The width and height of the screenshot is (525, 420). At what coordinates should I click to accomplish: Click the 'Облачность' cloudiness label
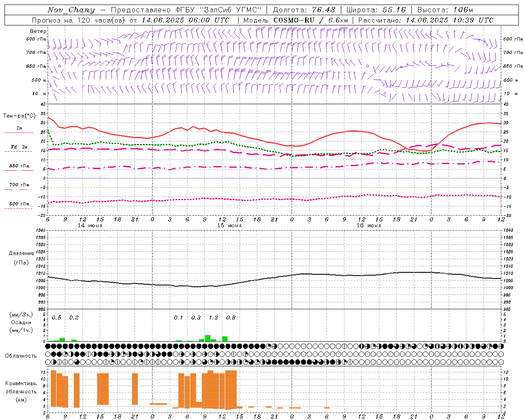pyautogui.click(x=21, y=356)
